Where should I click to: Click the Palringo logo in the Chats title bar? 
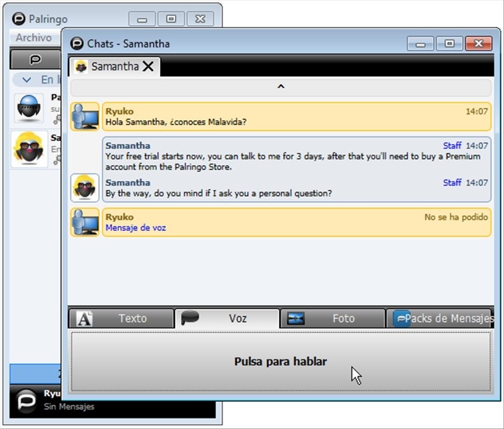tap(77, 44)
